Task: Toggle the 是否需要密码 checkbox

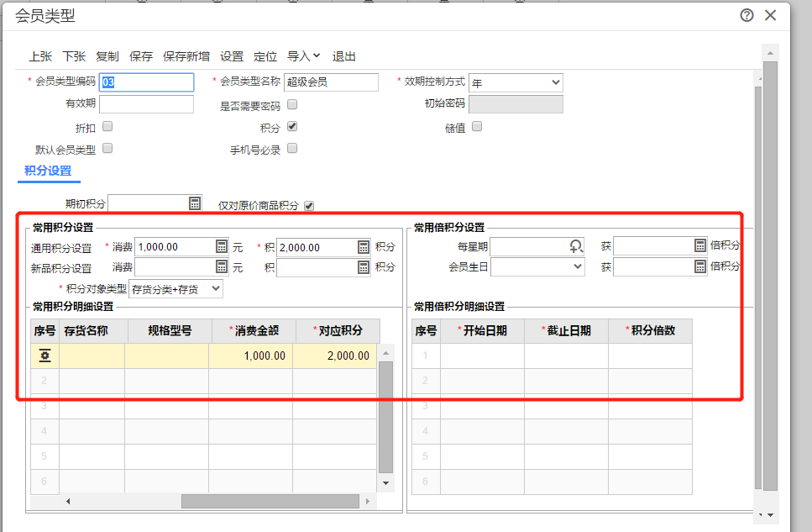Action: click(292, 104)
